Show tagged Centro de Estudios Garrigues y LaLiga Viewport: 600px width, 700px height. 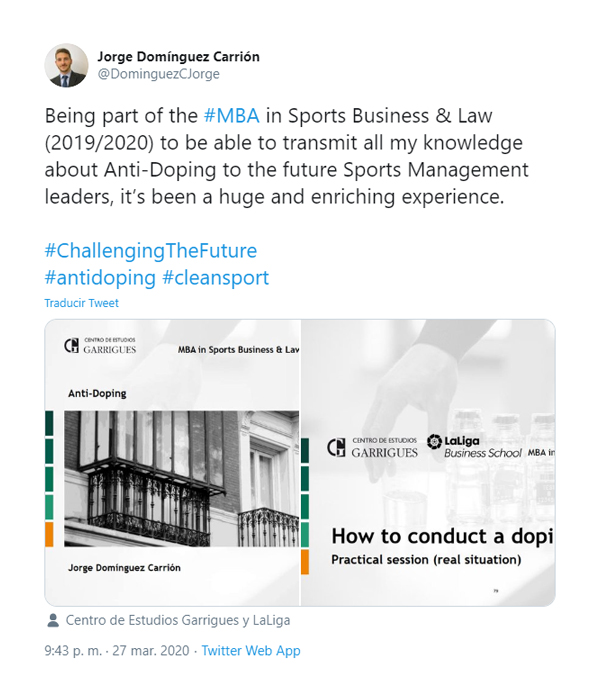[177, 620]
